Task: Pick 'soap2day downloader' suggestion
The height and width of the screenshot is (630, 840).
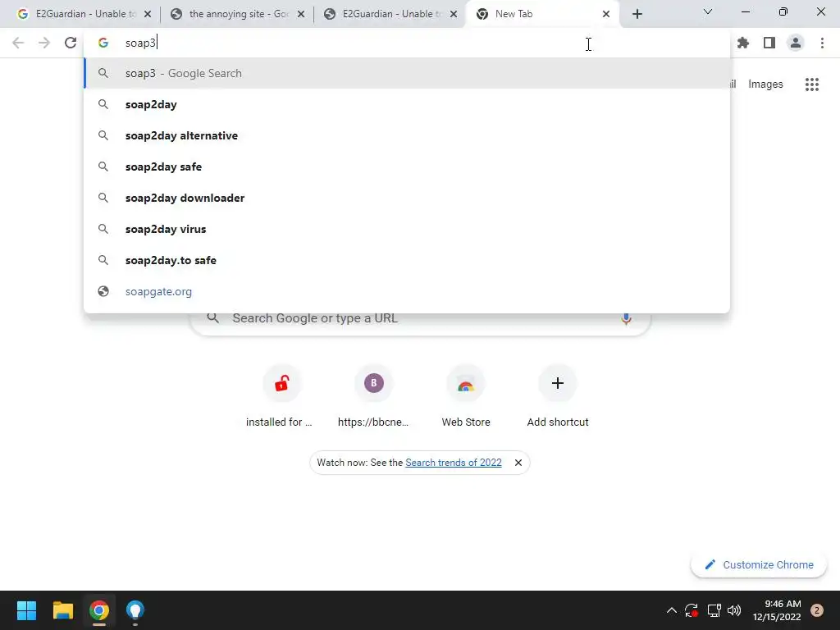Action: [x=407, y=198]
